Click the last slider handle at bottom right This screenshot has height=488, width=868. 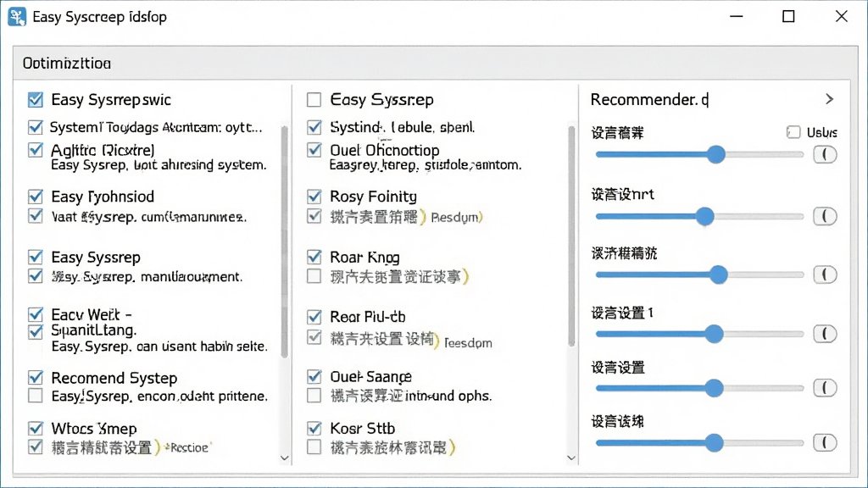click(x=714, y=442)
